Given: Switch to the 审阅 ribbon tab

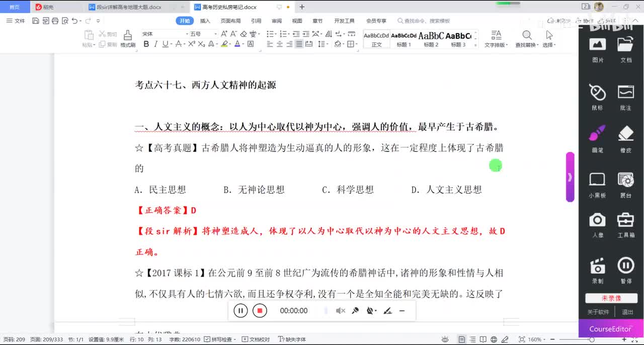Looking at the screenshot, I should tap(277, 21).
